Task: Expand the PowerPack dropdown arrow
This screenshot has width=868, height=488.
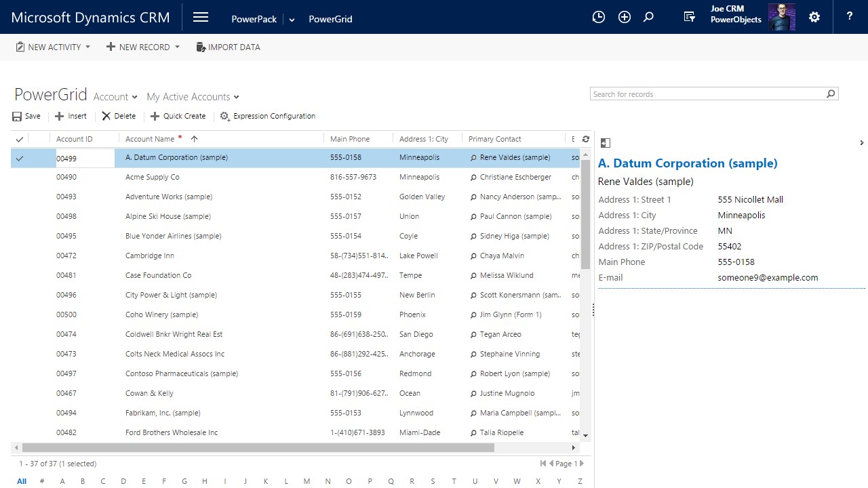Action: (x=292, y=20)
